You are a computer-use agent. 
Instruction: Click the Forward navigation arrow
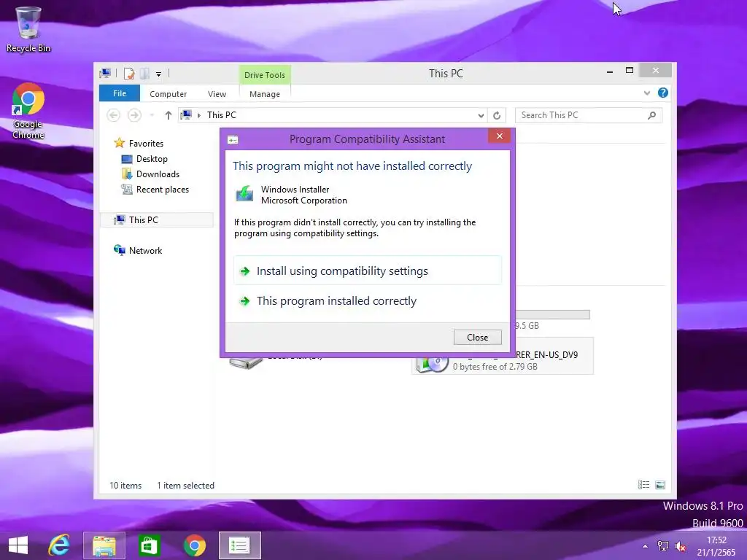(x=134, y=114)
